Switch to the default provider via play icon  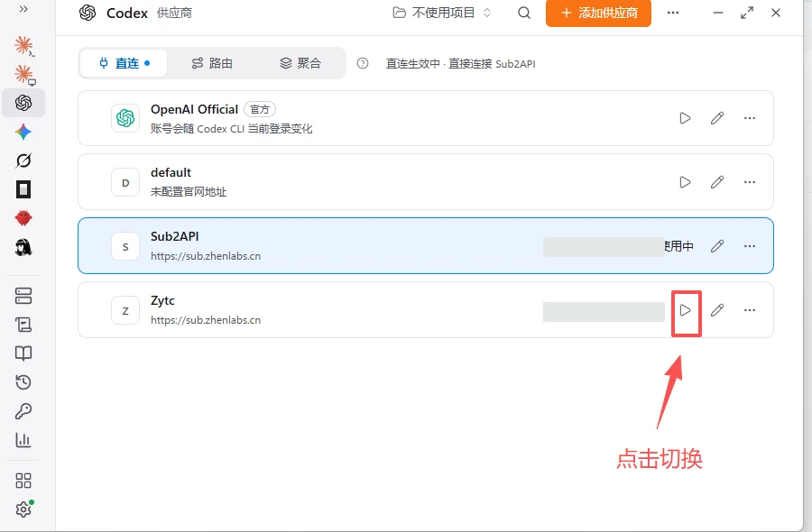coord(685,182)
